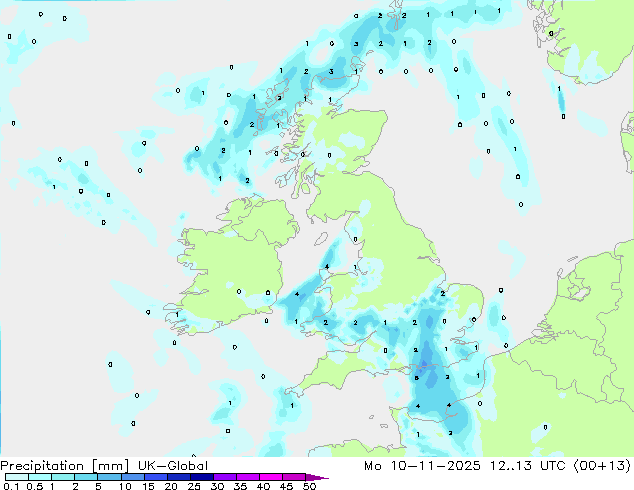
Task: Pick the legend swatch between 20 and 25
Action: (x=179, y=477)
